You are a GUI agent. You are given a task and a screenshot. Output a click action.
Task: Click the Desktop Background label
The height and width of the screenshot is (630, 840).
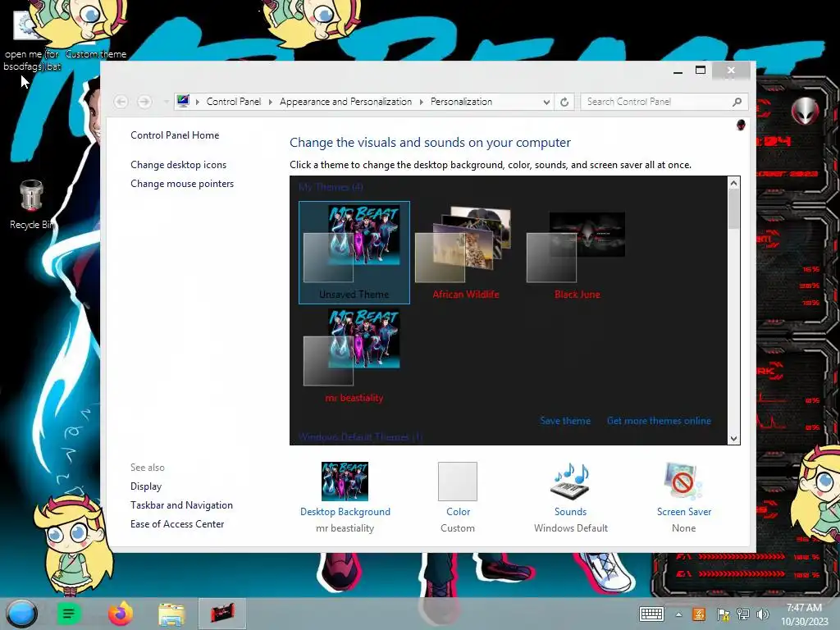[x=345, y=512]
